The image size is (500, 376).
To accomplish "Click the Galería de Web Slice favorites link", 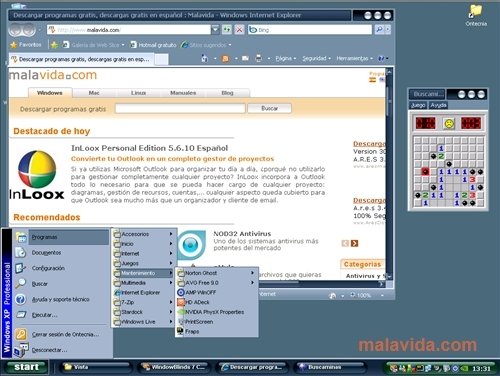I will tap(94, 45).
